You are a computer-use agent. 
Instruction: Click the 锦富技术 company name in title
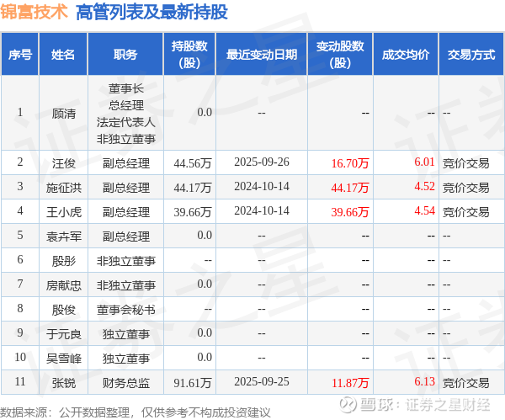tap(34, 13)
